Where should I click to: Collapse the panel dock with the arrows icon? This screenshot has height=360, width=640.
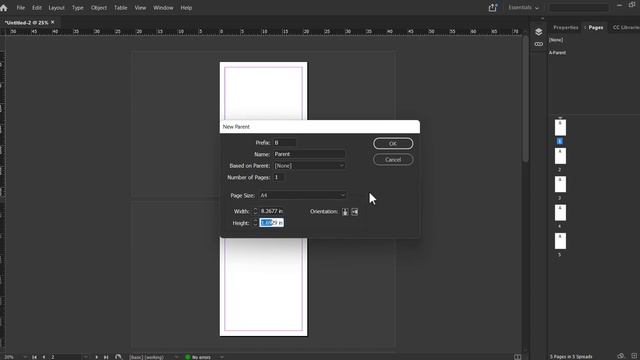coord(542,18)
